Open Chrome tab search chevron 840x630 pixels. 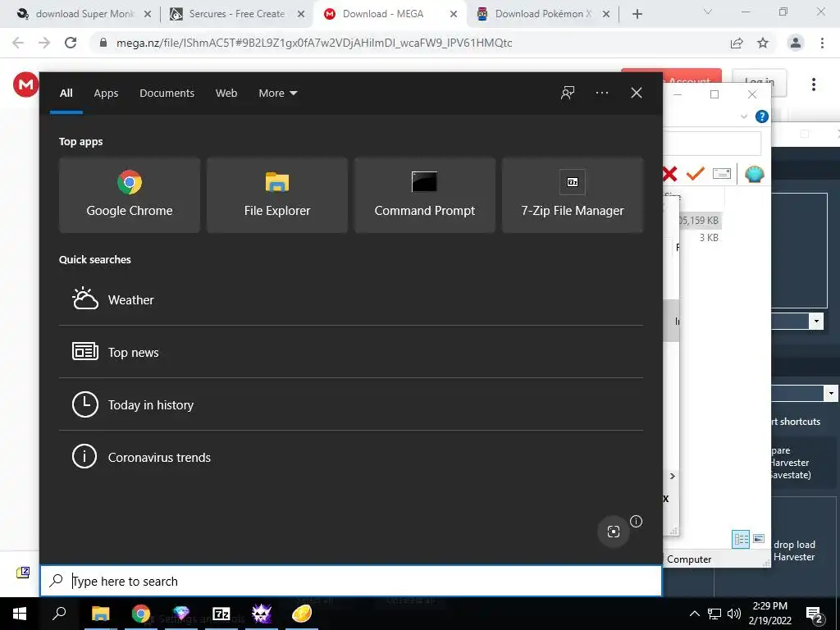click(708, 11)
